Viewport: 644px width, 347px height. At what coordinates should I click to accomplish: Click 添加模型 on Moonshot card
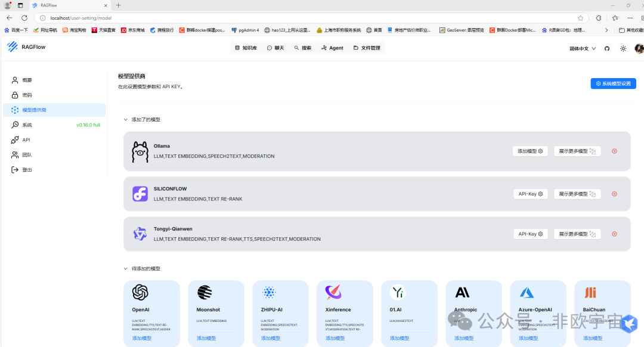pos(206,339)
